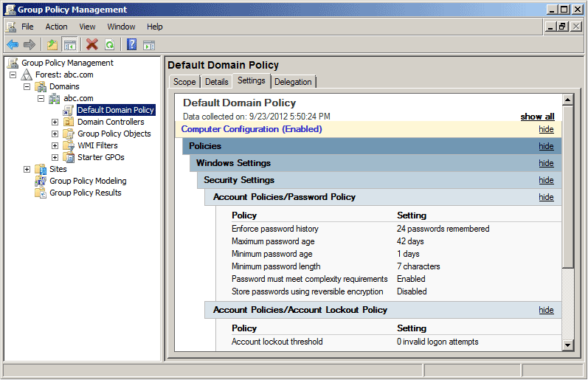Image resolution: width=588 pixels, height=380 pixels.
Task: Collapse the Domains tree node
Action: (27, 86)
